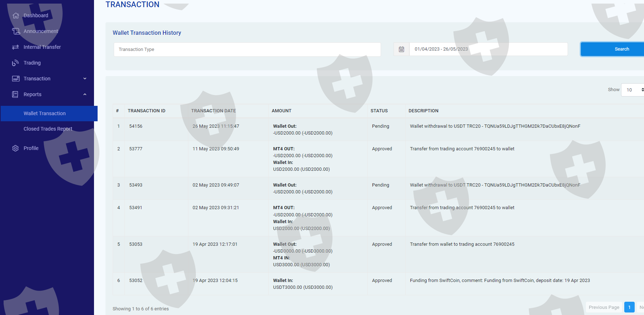
Task: Click the Internal Transfer arrows icon
Action: tap(15, 47)
